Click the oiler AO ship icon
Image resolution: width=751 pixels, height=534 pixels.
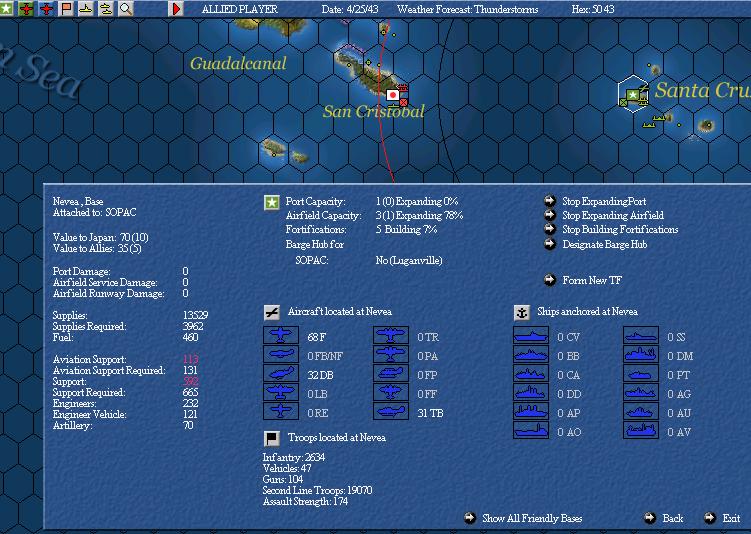coord(531,430)
